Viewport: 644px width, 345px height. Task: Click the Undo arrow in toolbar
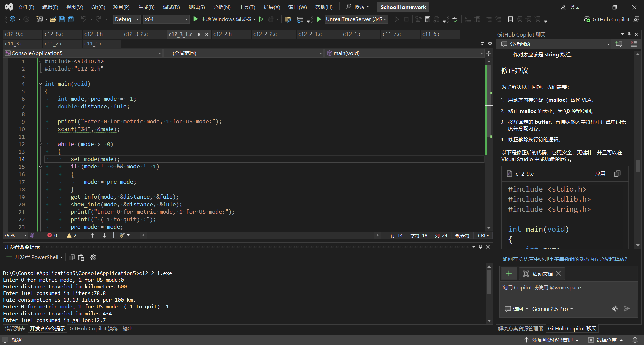[84, 19]
